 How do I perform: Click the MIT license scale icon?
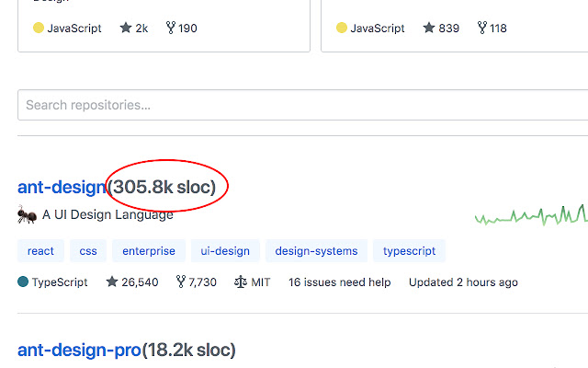[x=241, y=282]
